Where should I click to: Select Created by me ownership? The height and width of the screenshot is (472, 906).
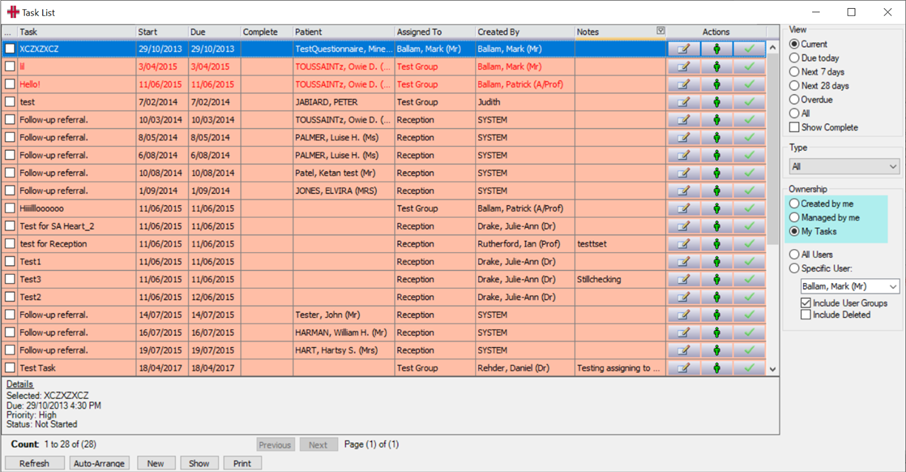tap(794, 203)
